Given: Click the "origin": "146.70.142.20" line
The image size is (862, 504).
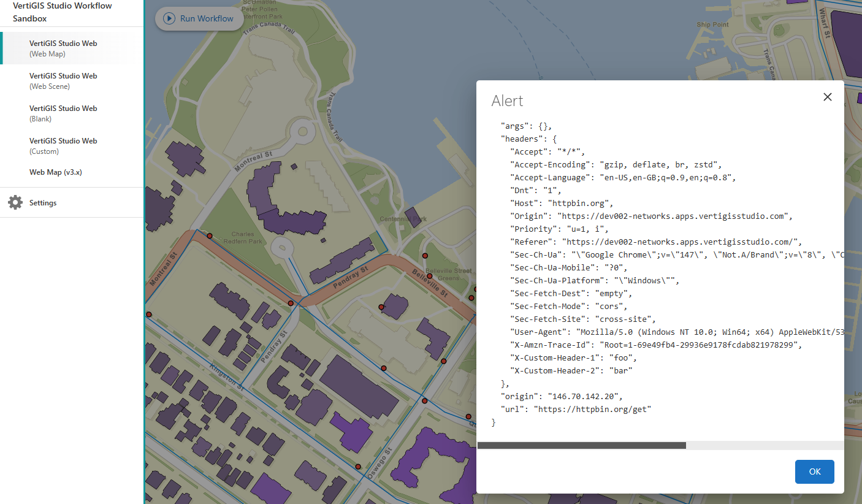Looking at the screenshot, I should click(x=562, y=396).
